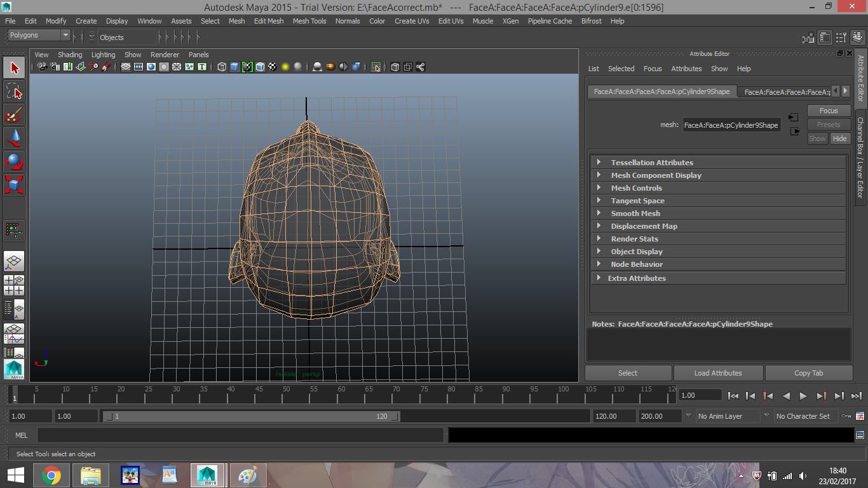
Task: Toggle textured display checker icon
Action: click(273, 67)
